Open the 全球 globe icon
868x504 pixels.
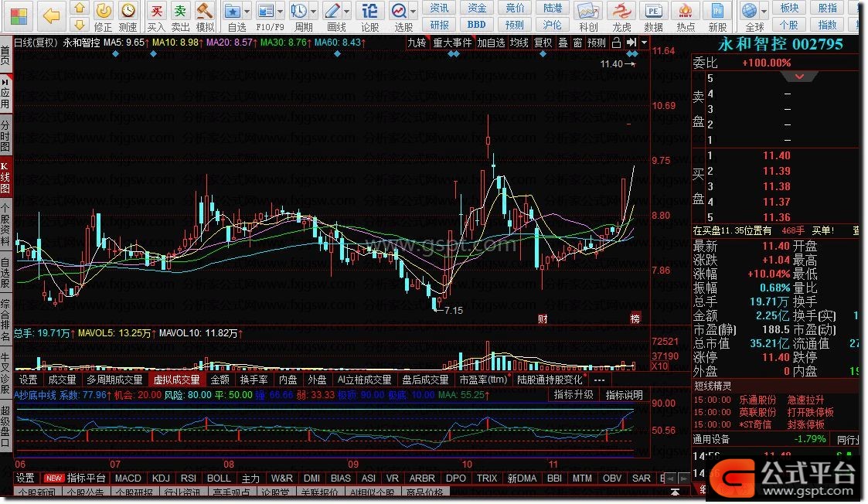click(x=750, y=11)
